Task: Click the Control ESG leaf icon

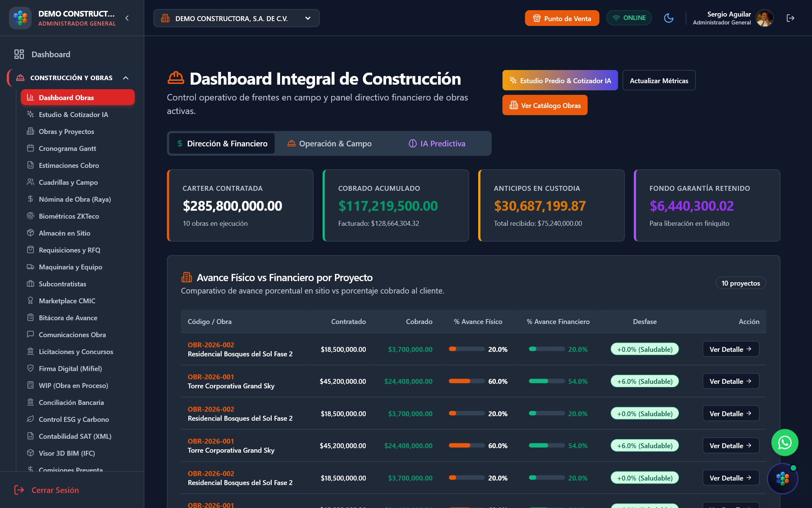Action: [x=30, y=419]
